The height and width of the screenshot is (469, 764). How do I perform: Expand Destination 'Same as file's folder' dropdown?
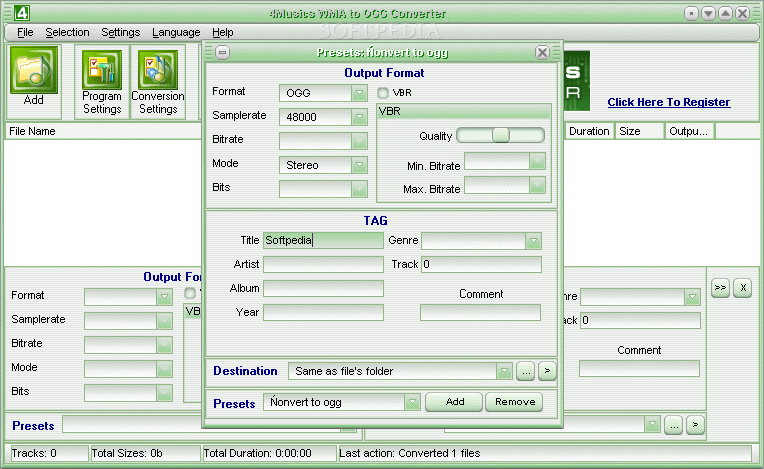[504, 371]
